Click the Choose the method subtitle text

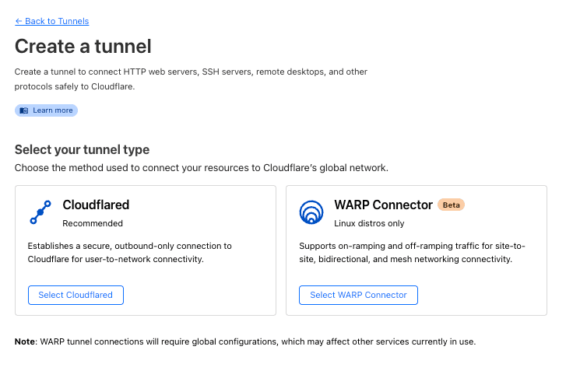[201, 167]
